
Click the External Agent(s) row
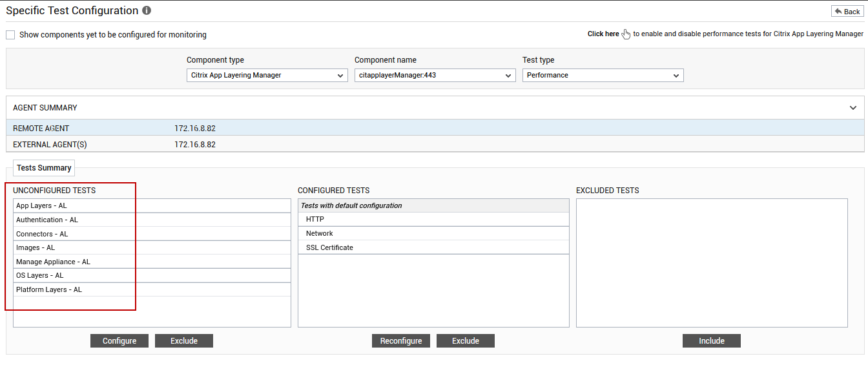(434, 144)
